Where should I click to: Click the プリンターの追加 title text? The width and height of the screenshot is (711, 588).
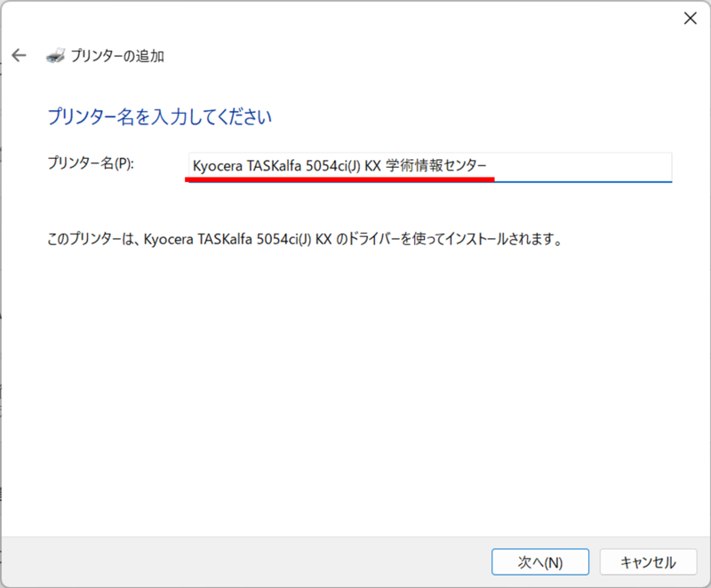[x=117, y=56]
